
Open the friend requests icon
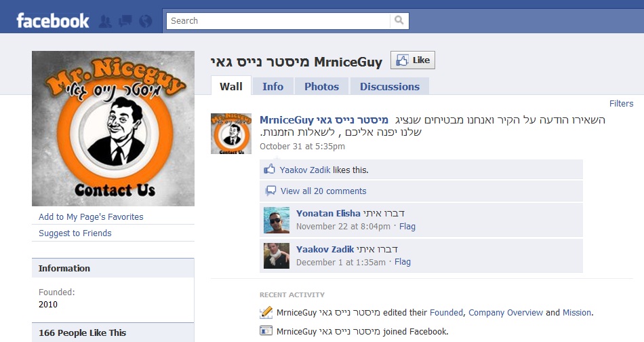(105, 21)
